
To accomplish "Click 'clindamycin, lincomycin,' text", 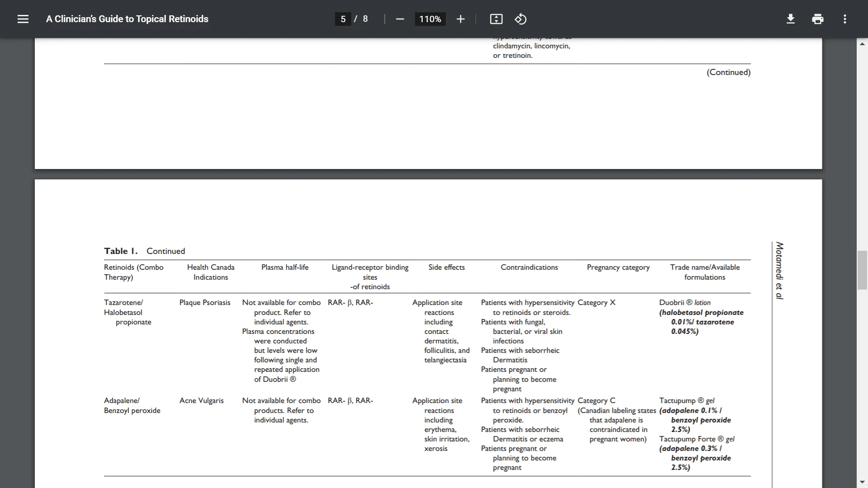I will [x=532, y=46].
